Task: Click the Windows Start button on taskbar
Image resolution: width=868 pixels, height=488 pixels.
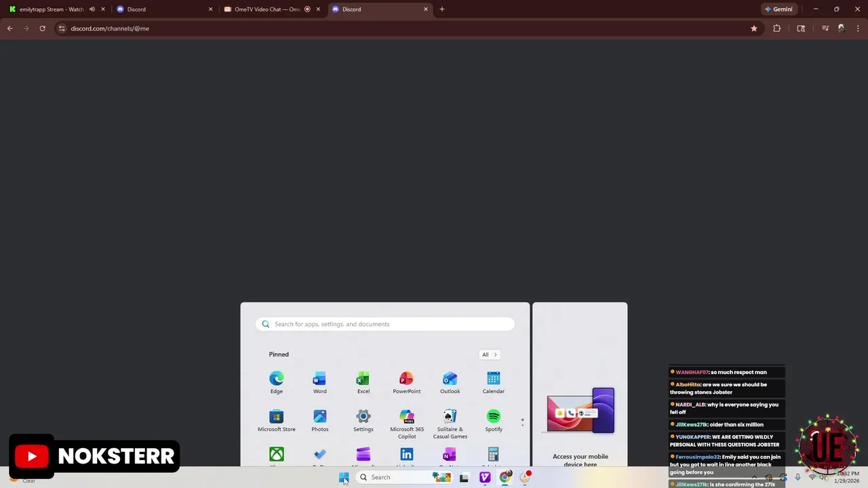Action: 344,477
